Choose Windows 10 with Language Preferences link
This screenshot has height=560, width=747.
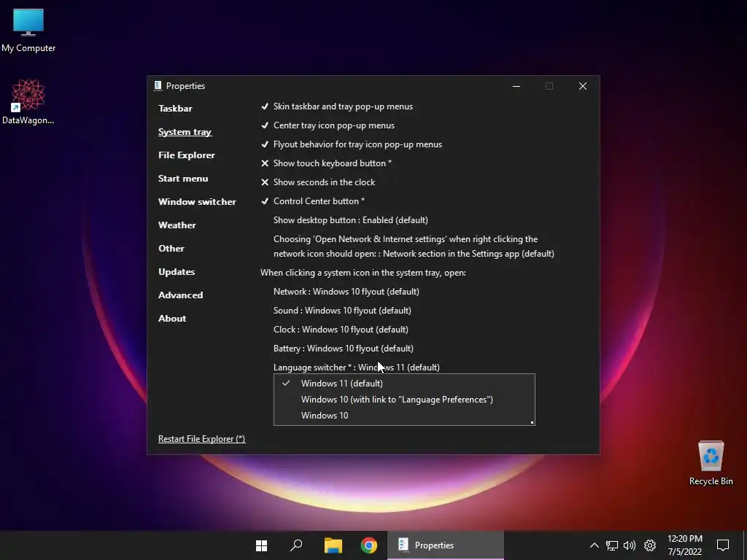404,400
